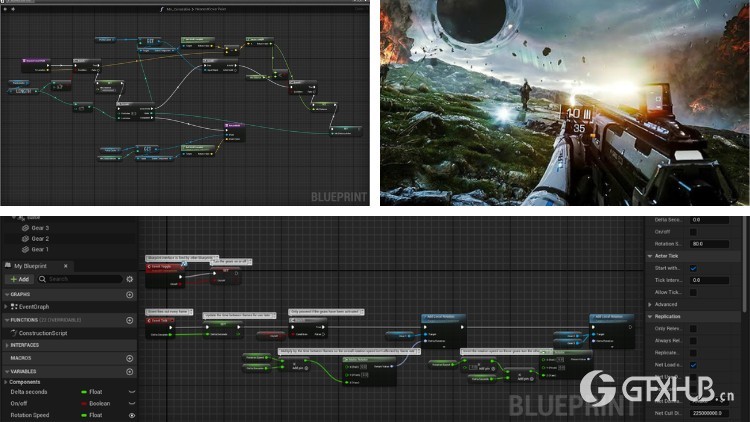Open My Blueprint panel settings gear
750x422 pixels.
130,279
